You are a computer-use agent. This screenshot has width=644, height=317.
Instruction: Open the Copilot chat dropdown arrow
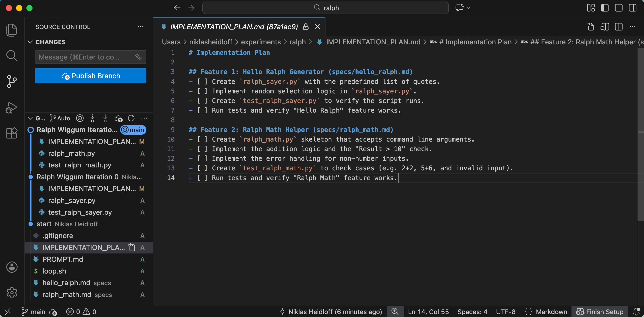(x=469, y=8)
